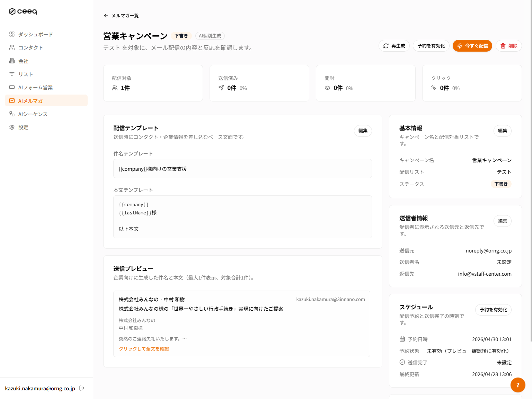Viewport: 532px width, 399px height.
Task: Click the 2026/04/28 13:06 last updated value
Action: tap(491, 374)
